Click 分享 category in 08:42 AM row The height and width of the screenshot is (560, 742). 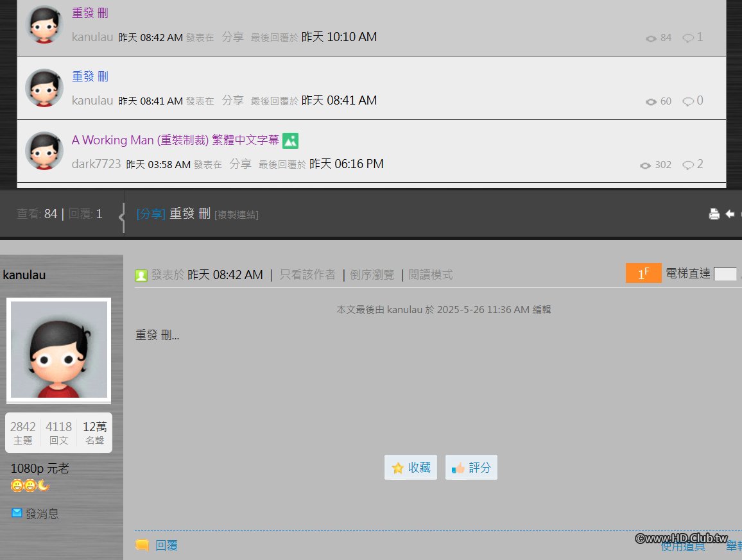tap(233, 37)
